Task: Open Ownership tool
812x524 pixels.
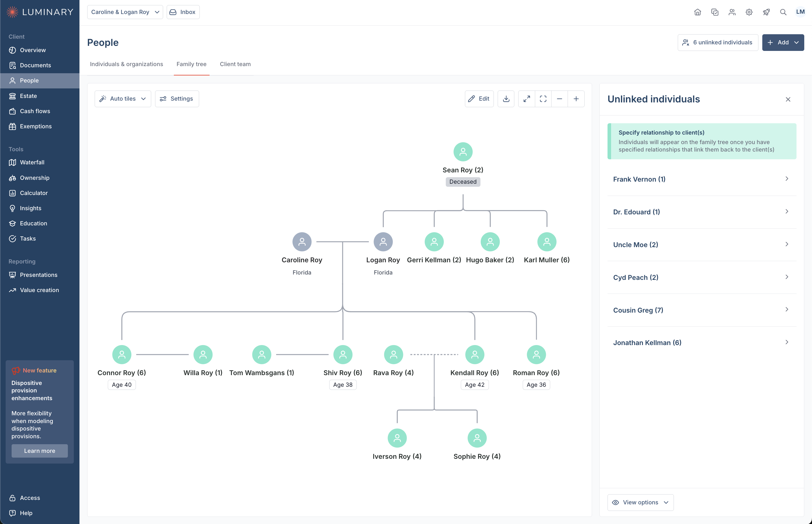Action: point(40,178)
